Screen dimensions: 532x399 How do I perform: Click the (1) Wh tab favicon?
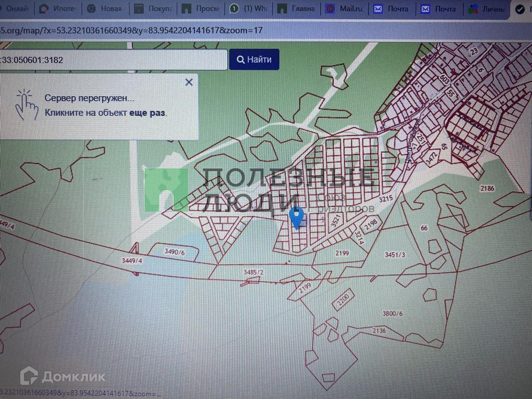click(234, 8)
